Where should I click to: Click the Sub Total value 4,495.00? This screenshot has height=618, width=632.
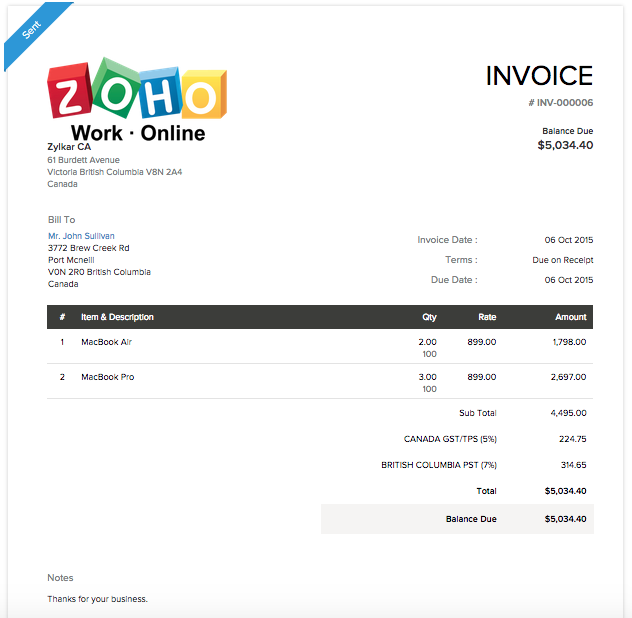(568, 413)
